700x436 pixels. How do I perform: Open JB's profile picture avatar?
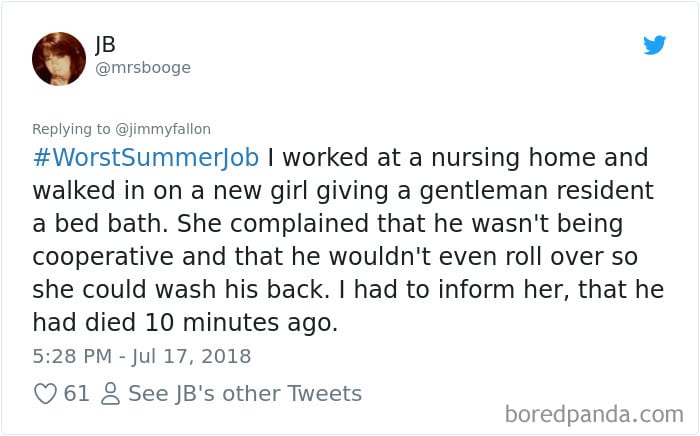[59, 58]
